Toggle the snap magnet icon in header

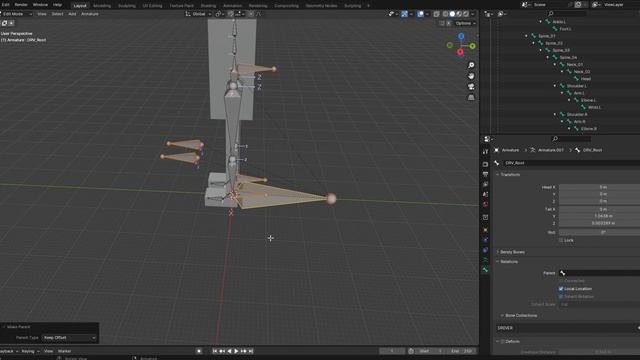click(x=231, y=14)
